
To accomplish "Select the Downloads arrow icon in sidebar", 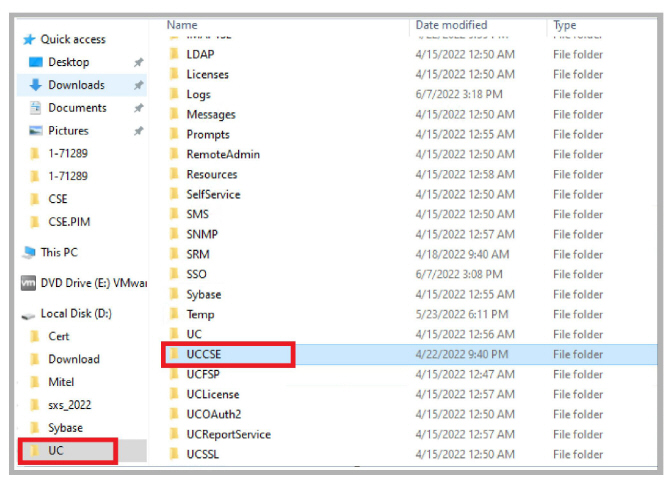I will tap(36, 85).
